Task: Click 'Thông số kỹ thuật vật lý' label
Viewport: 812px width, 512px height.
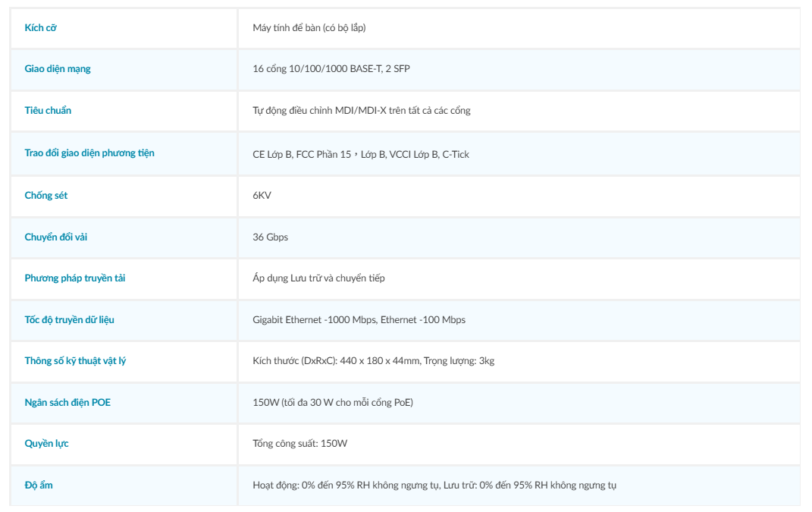Action: [75, 361]
